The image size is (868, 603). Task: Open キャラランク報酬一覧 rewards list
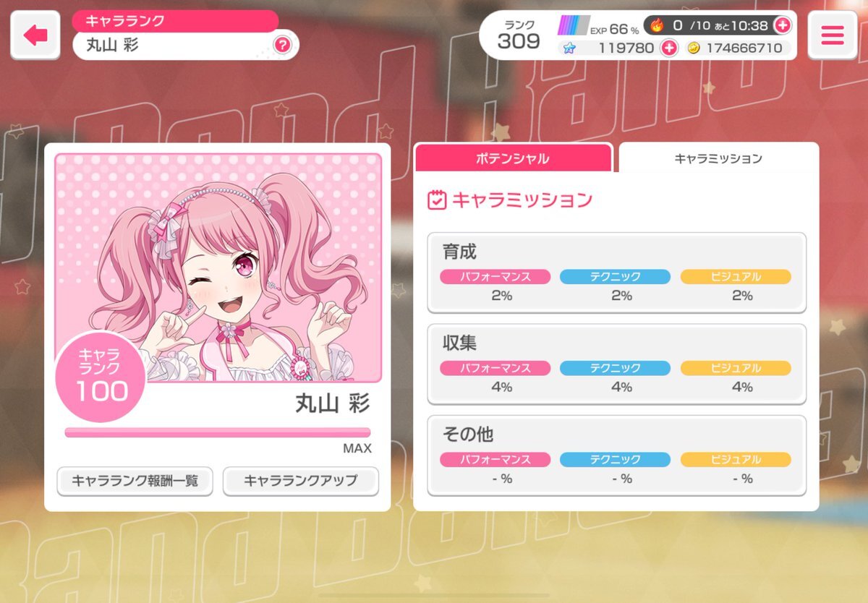tap(135, 480)
